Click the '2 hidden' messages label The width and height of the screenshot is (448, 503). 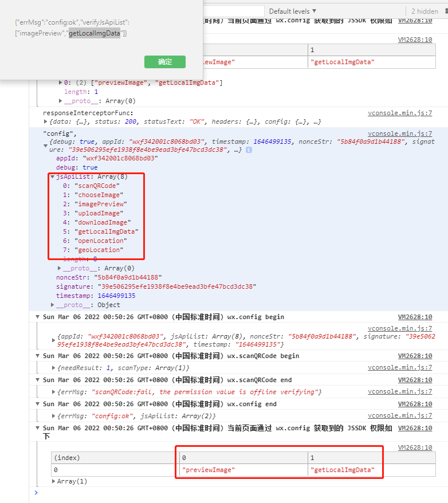[x=425, y=11]
